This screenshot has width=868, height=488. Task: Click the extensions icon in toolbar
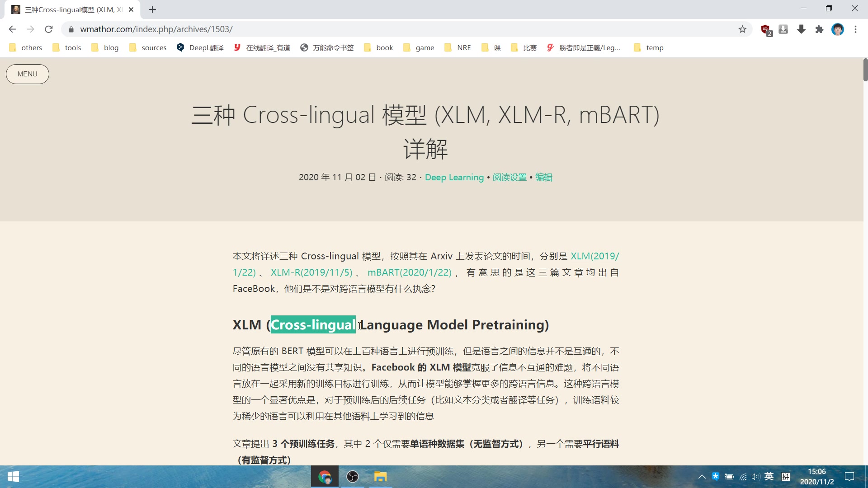coord(819,28)
